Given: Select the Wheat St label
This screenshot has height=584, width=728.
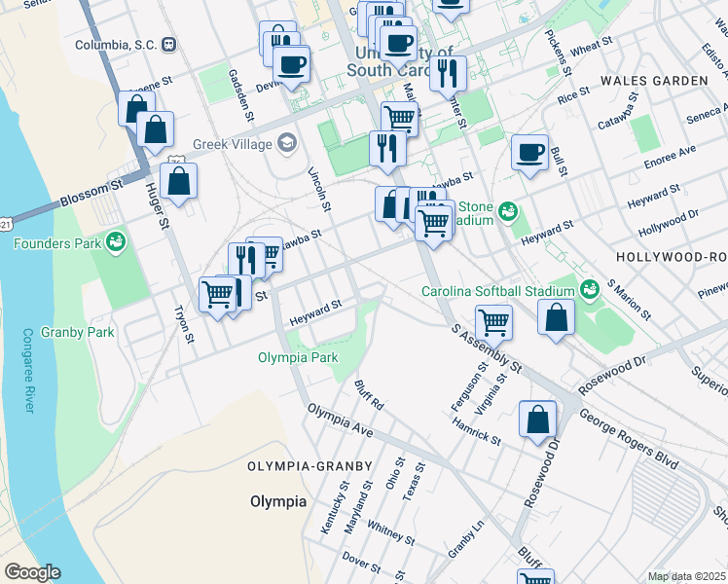Looking at the screenshot, I should pos(592,47).
